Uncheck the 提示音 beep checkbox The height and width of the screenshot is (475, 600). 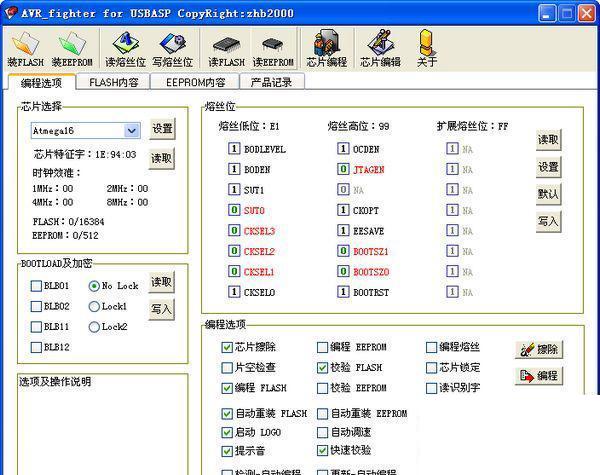coord(227,451)
